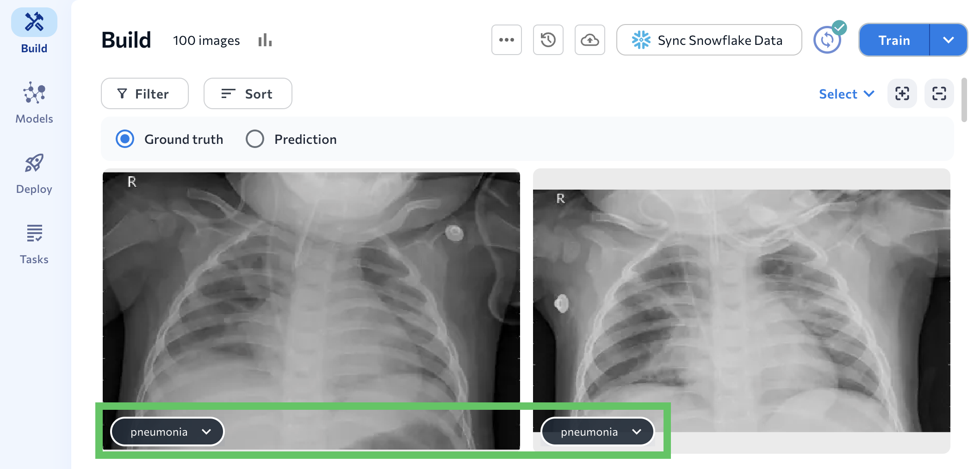980x469 pixels.
Task: Switch to the Prediction view
Action: [x=255, y=139]
